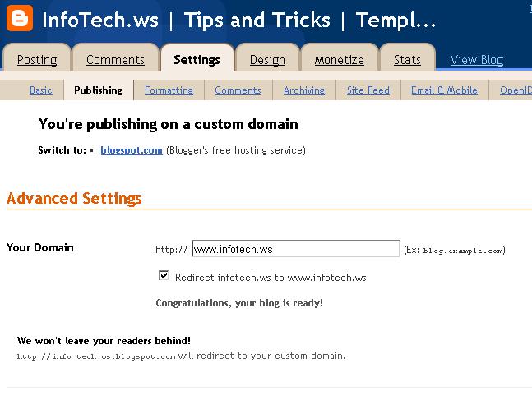Open Formatting settings sub-tab
This screenshot has width=532, height=400.
coord(169,90)
